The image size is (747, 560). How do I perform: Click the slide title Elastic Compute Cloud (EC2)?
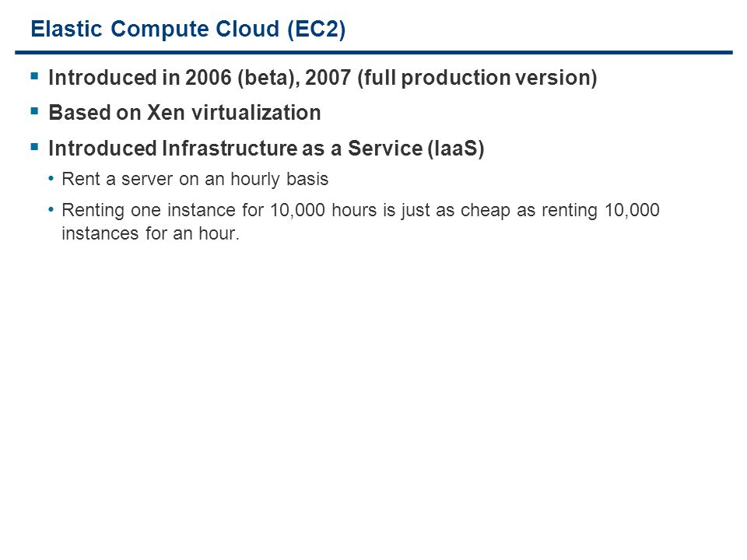coord(188,29)
